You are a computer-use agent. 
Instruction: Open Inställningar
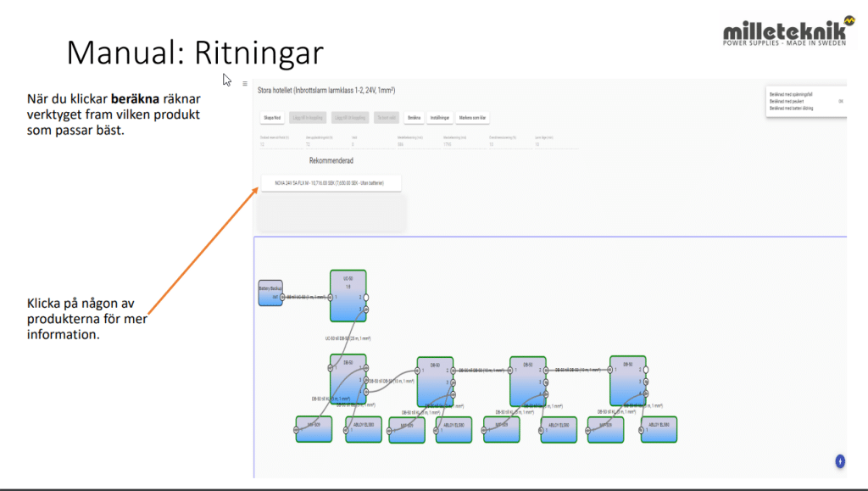pos(439,118)
